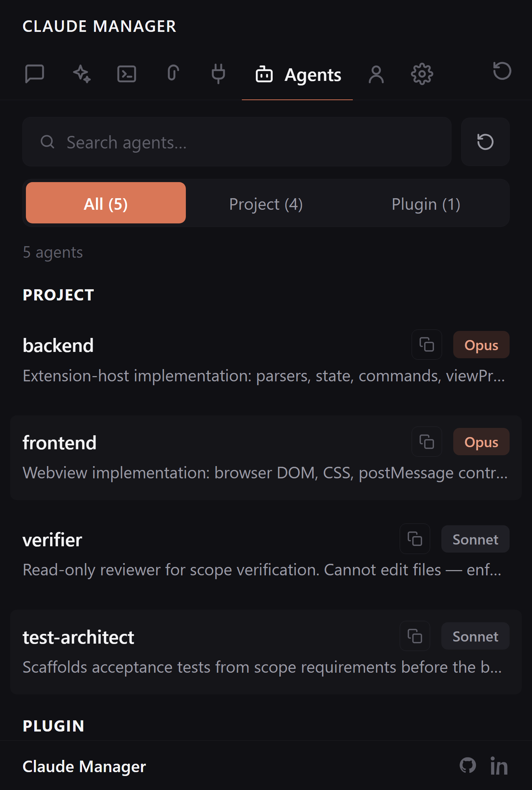Open the backend agent entry
The image size is (532, 790).
click(266, 361)
